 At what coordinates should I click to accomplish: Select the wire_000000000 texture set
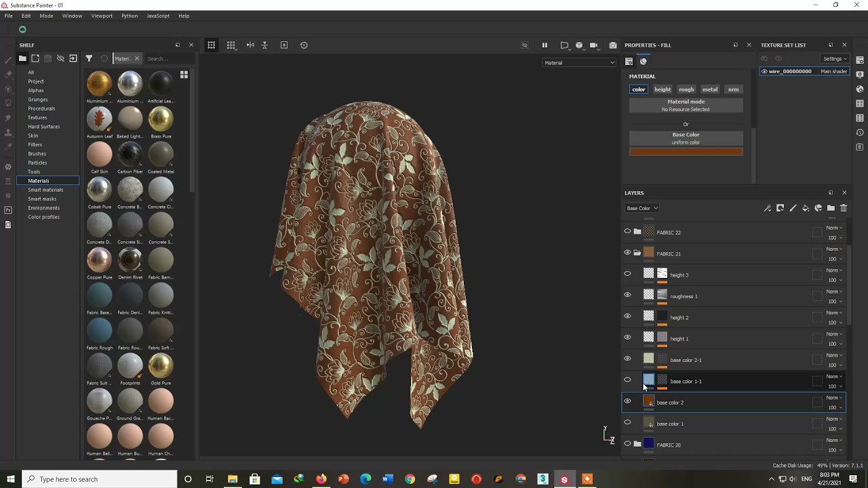(804, 71)
